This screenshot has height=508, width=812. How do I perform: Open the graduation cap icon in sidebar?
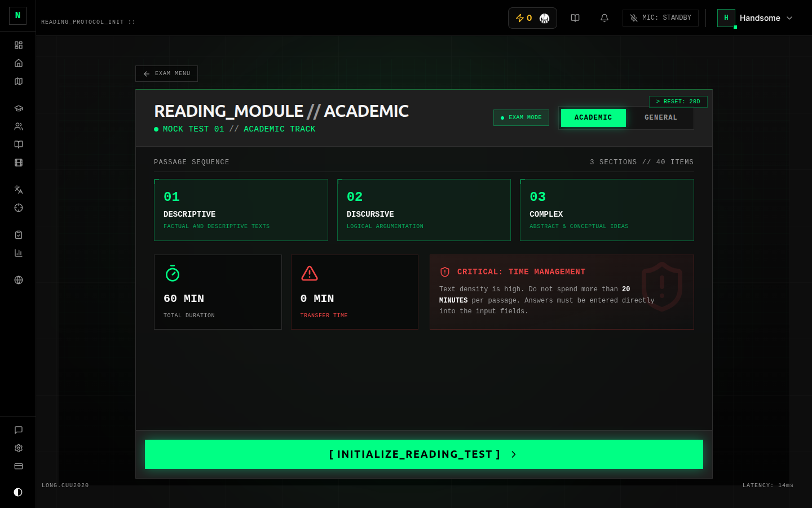[x=19, y=108]
